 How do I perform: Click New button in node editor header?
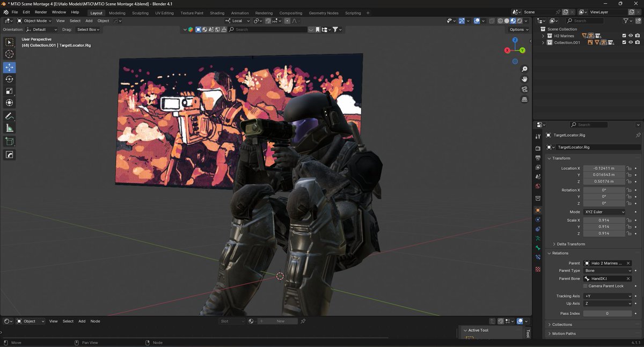(x=281, y=321)
